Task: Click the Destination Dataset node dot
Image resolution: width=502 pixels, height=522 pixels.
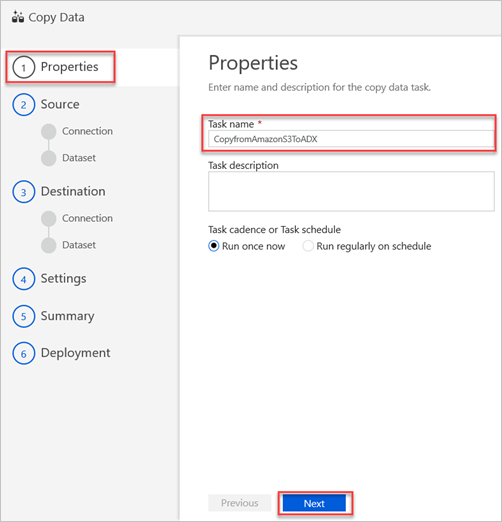Action: point(49,245)
